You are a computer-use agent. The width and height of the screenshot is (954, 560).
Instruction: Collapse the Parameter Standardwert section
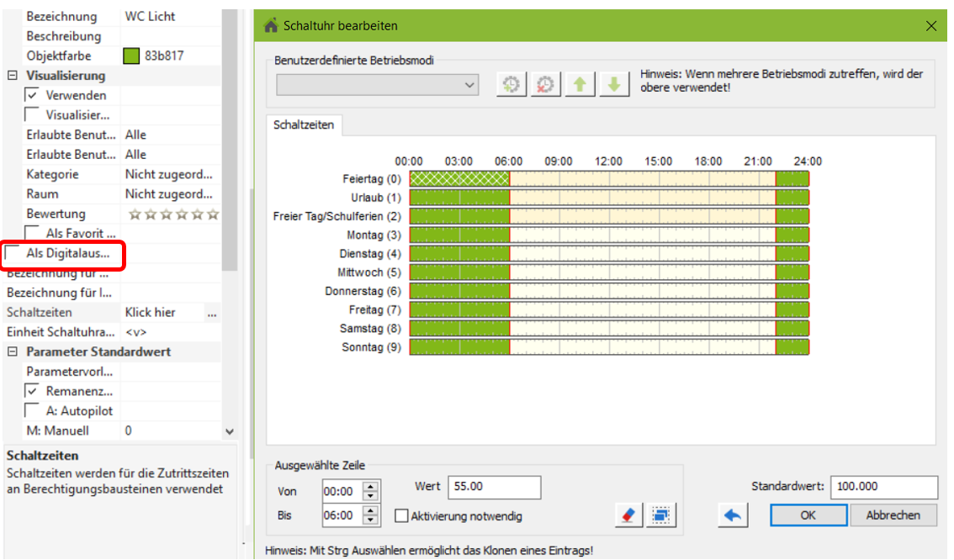pos(13,351)
